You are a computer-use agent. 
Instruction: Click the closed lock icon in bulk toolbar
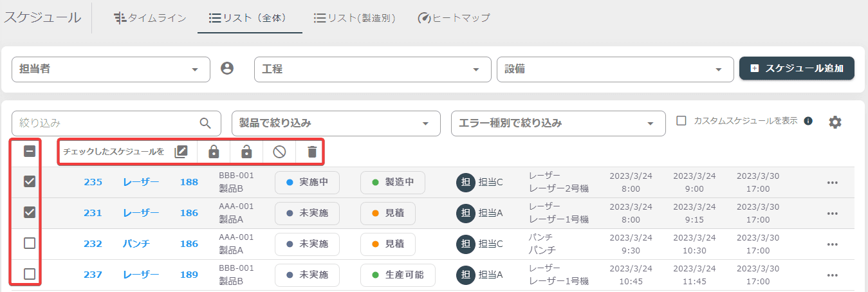tap(214, 152)
